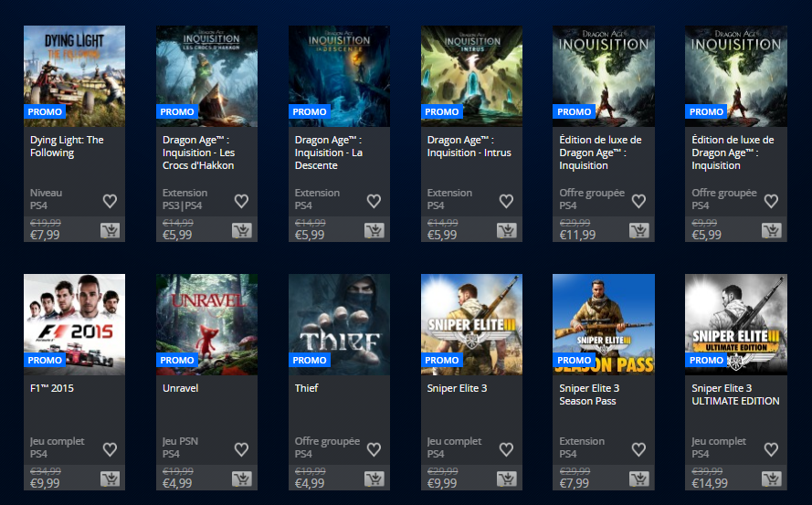
Task: Toggle the heart on F1 2015
Action: pos(110,449)
